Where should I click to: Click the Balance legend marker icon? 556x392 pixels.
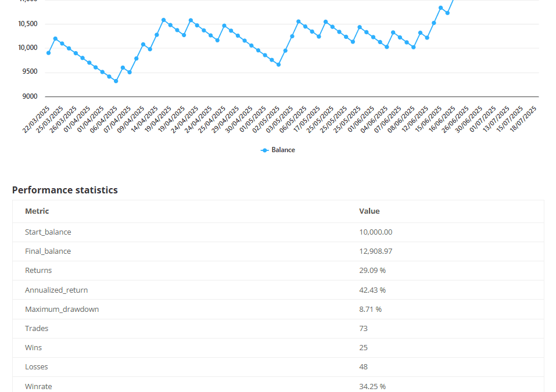(x=265, y=150)
